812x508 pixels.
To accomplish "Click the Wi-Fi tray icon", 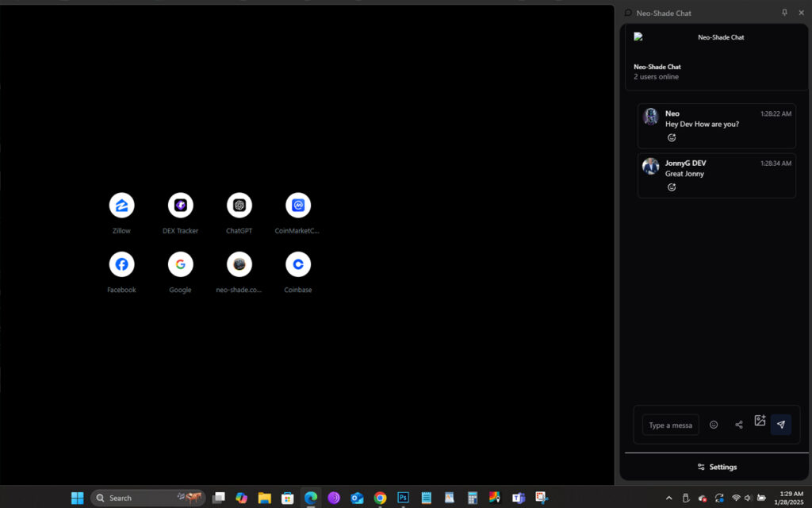I will (x=736, y=498).
